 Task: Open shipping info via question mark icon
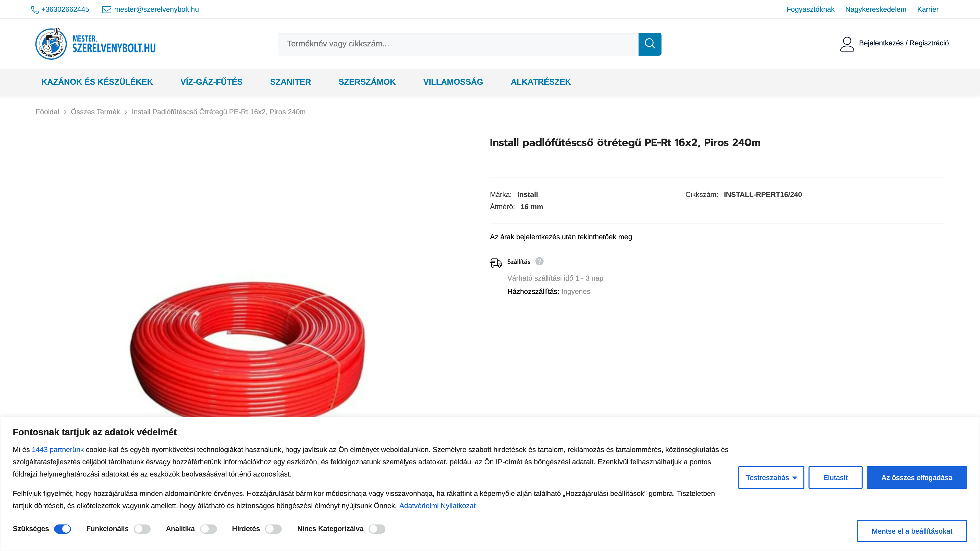(540, 261)
